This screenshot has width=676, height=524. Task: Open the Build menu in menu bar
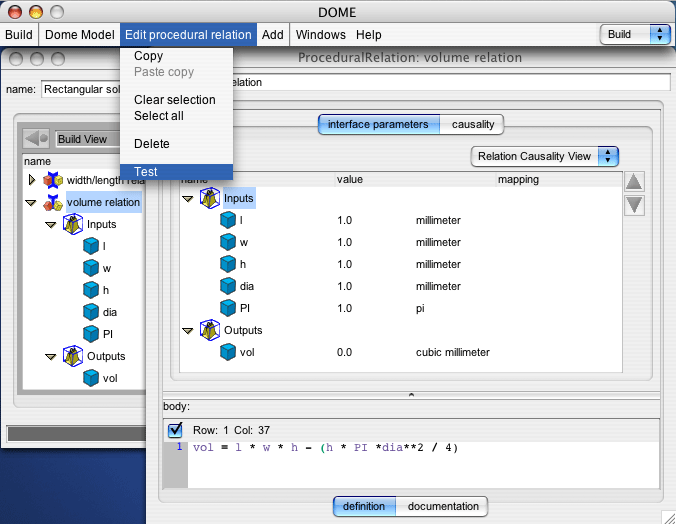tap(19, 35)
